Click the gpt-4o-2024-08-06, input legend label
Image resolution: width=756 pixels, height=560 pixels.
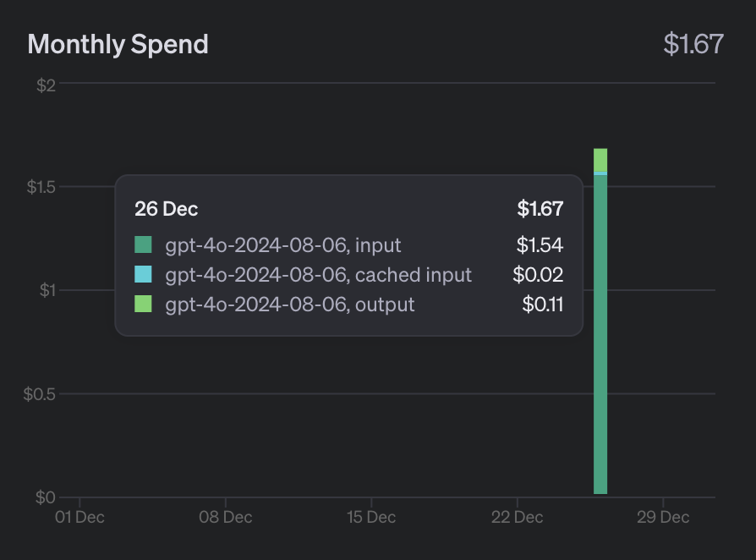click(x=283, y=245)
